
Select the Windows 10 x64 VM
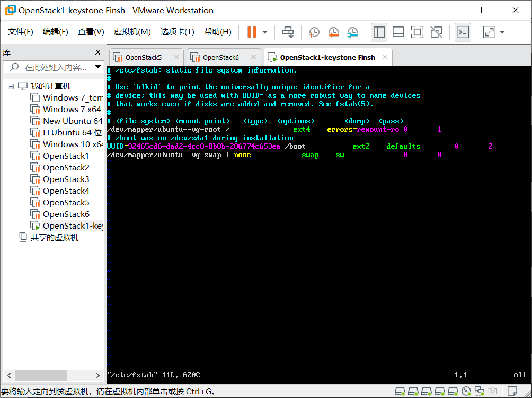(73, 144)
